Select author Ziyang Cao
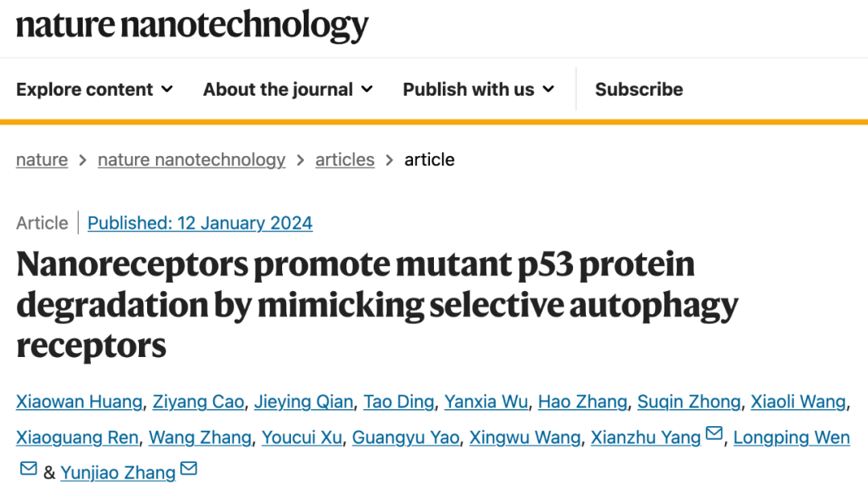The height and width of the screenshot is (492, 868). tap(199, 401)
